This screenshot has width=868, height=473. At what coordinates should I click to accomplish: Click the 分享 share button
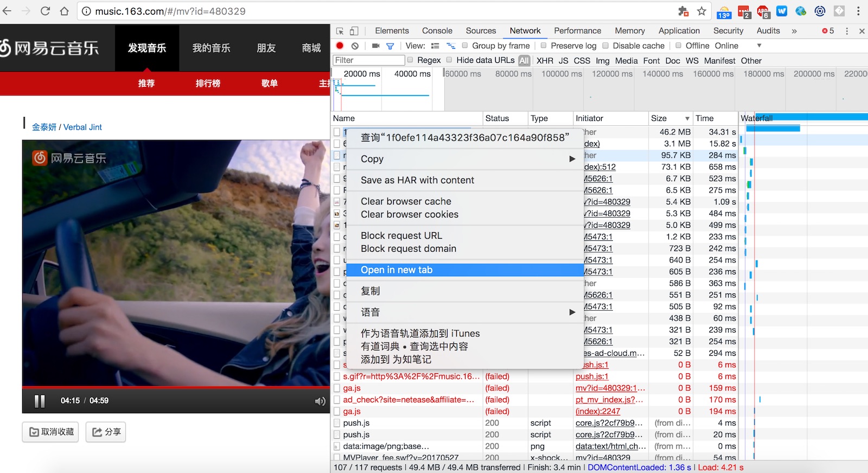tap(106, 432)
